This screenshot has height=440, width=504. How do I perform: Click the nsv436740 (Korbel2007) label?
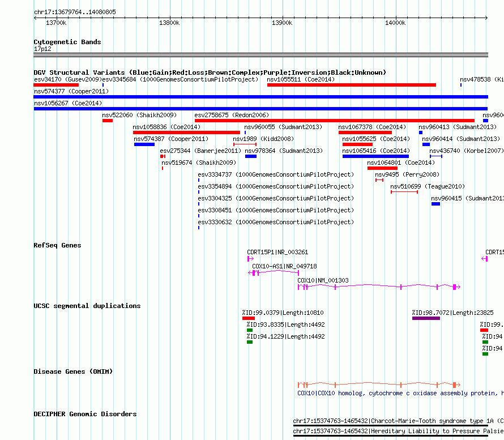coord(467,151)
